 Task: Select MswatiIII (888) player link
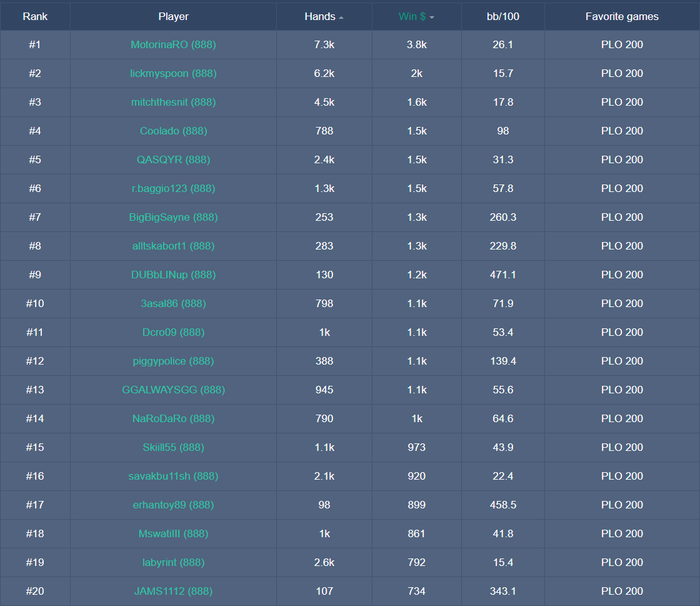tap(173, 534)
